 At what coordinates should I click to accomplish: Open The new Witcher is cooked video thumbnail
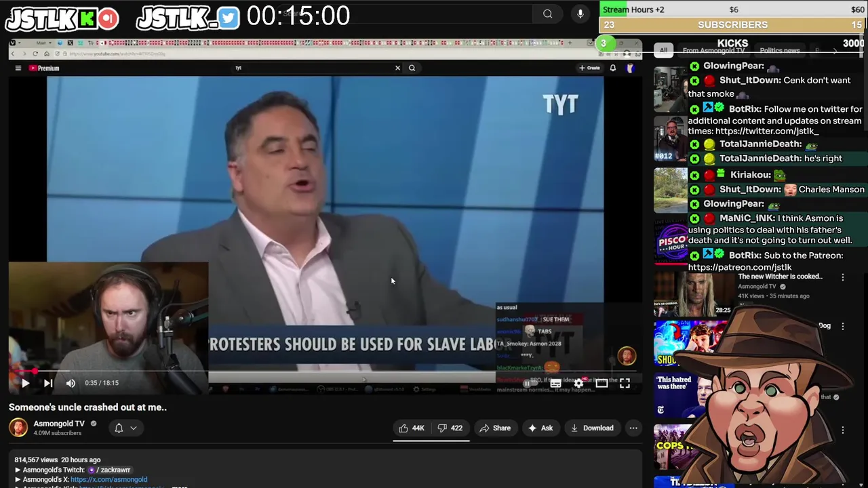click(x=694, y=296)
